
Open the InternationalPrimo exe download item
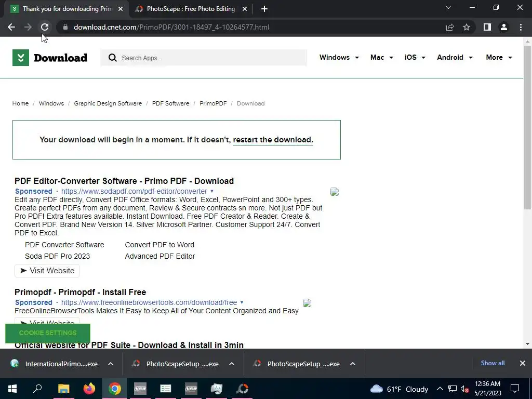(54, 364)
